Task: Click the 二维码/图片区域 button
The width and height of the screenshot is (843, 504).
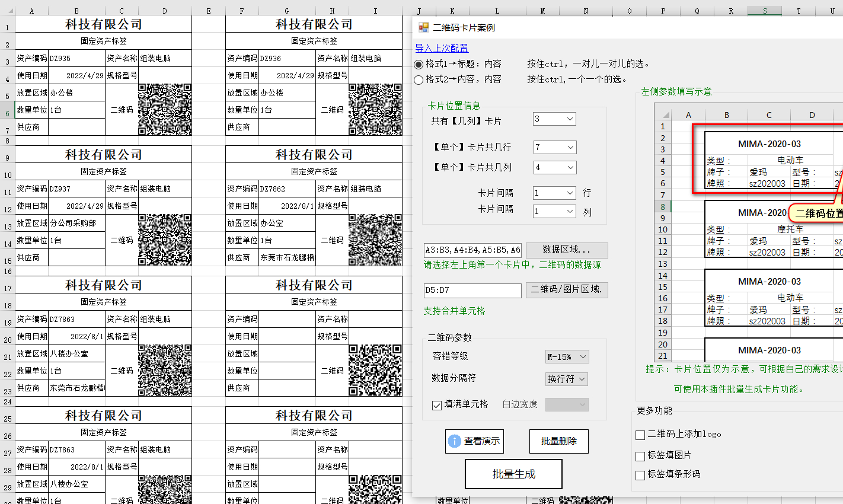Action: point(567,289)
